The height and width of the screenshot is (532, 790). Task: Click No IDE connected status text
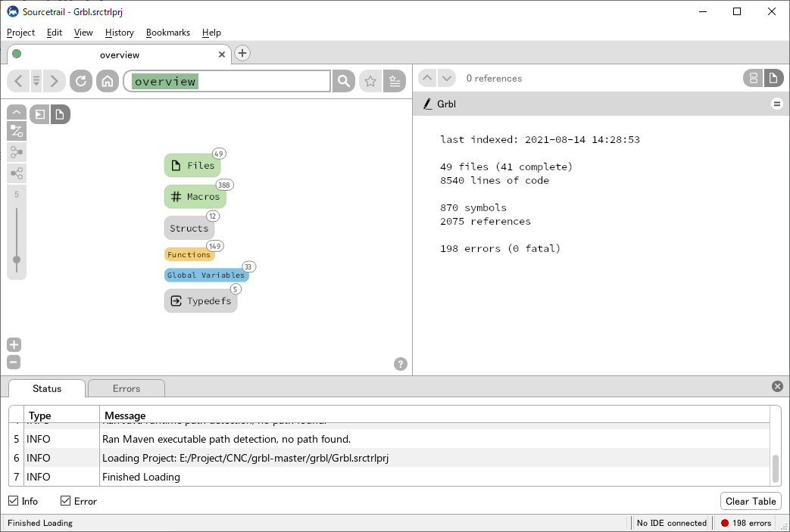click(672, 523)
